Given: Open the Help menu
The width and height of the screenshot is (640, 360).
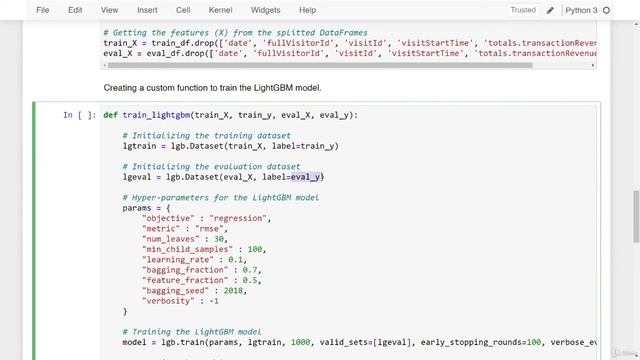Looking at the screenshot, I should (x=307, y=10).
